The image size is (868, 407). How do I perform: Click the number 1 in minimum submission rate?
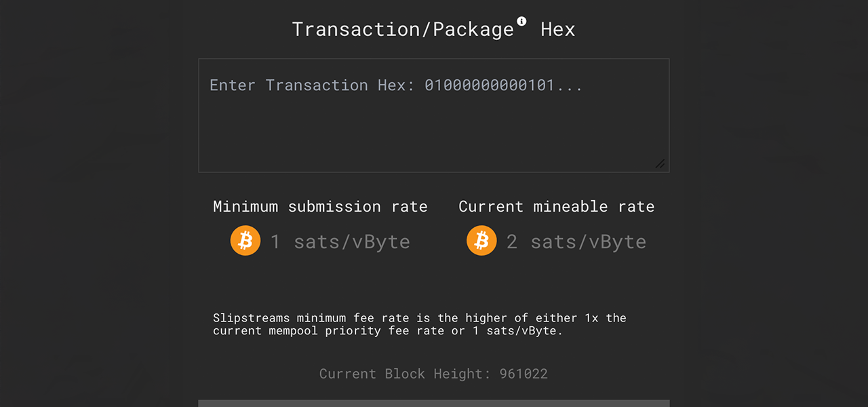pyautogui.click(x=275, y=241)
